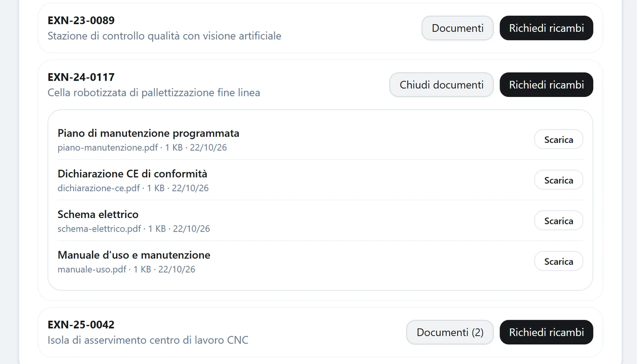Screen dimensions: 637x364
Task: Select the EXN-25-0042 code heading
Action: click(81, 324)
